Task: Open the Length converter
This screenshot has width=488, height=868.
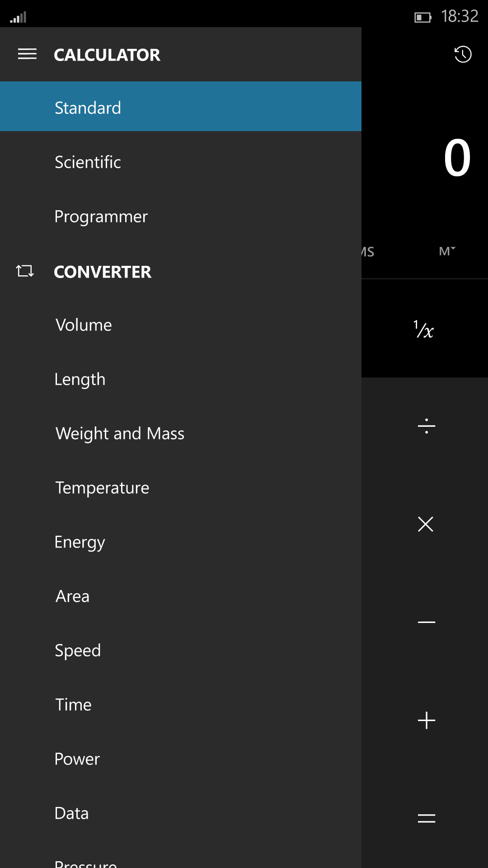Action: point(181,379)
